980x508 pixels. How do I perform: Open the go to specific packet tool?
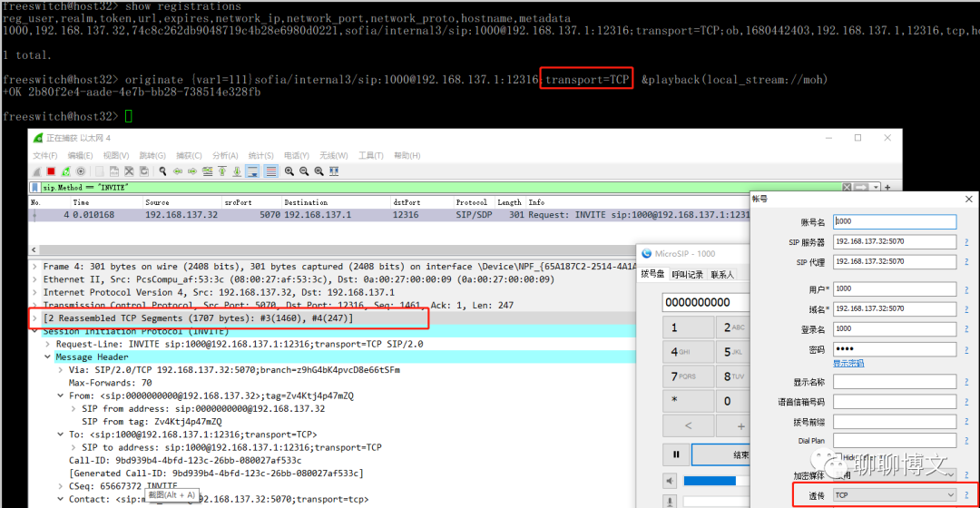pos(208,171)
